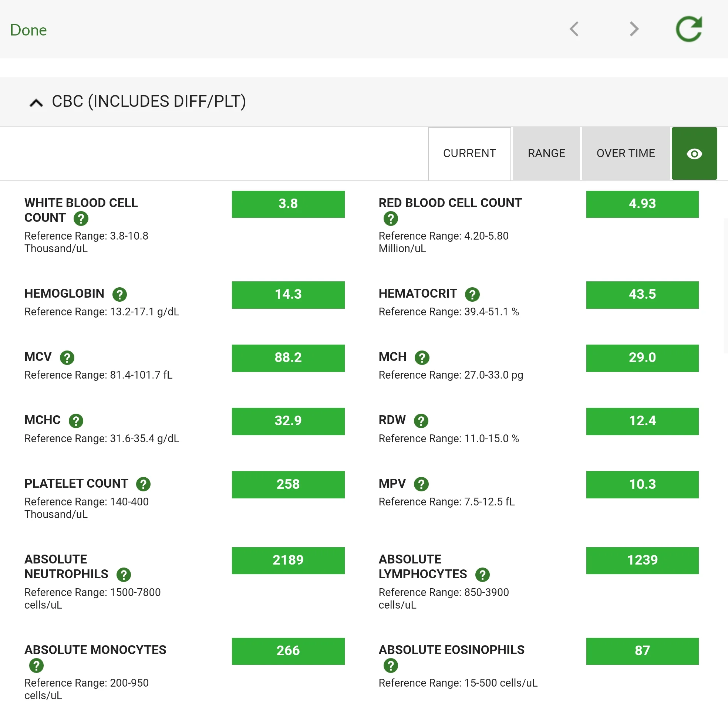This screenshot has width=728, height=728.
Task: Open help for Absolute Neutrophils
Action: point(124,575)
